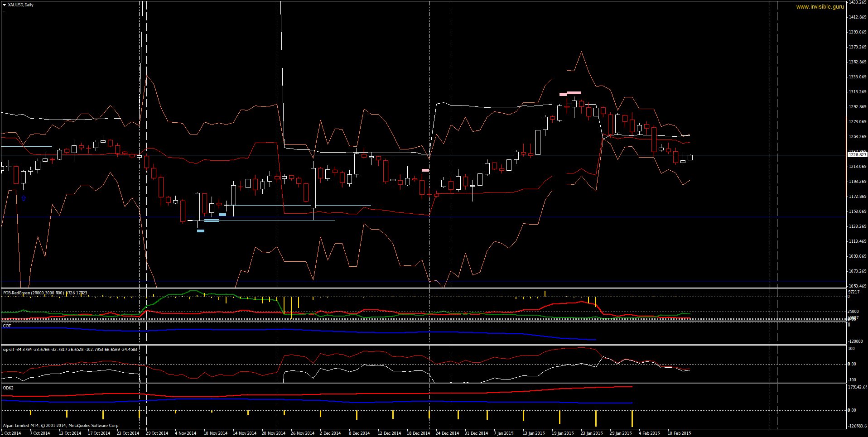Click the 20 Nov 2014 date label
Viewport: 868px width, 437px height.
(x=274, y=433)
